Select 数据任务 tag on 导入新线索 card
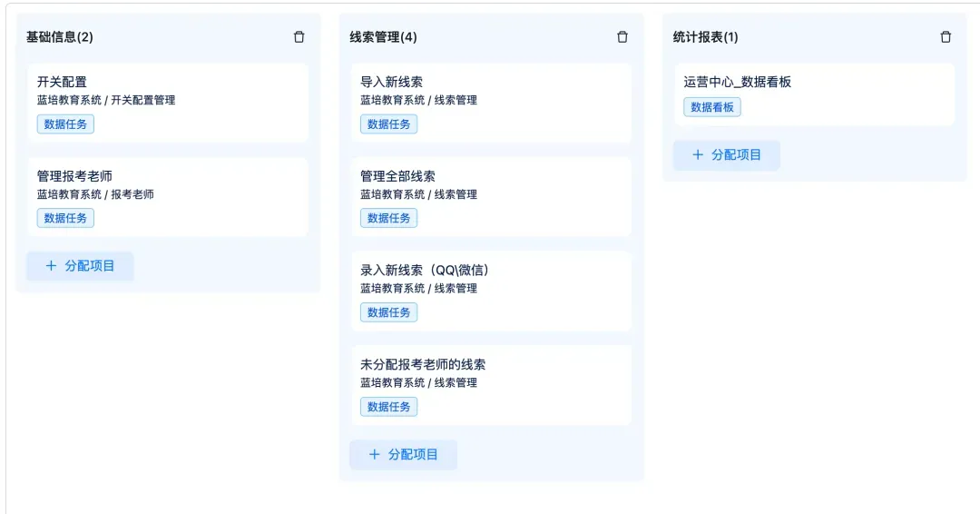This screenshot has width=980, height=514. click(388, 124)
